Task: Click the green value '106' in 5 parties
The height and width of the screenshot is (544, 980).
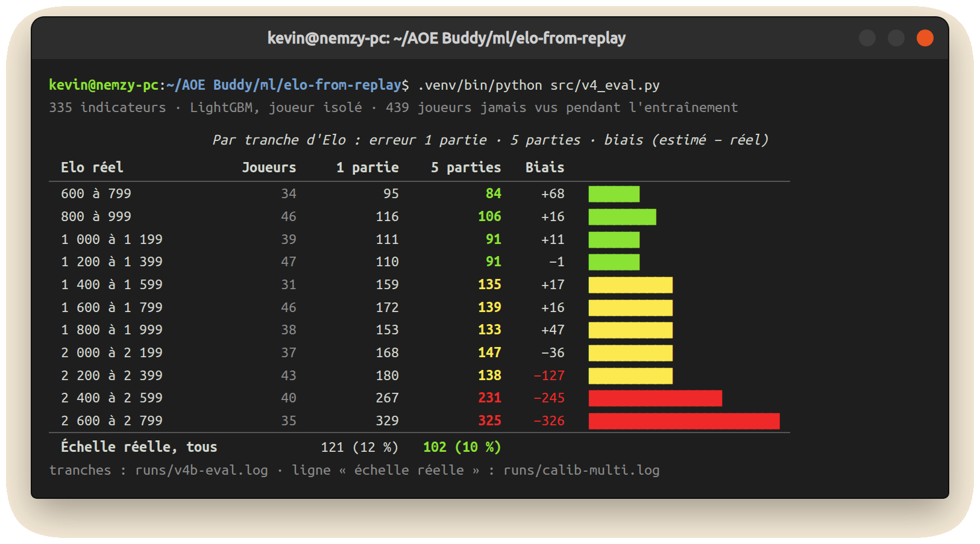Action: point(489,216)
